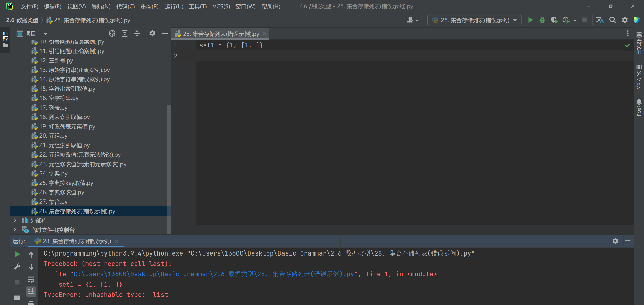Close the editor tab 28. 集合存储列表
The image size is (644, 305).
[x=264, y=34]
